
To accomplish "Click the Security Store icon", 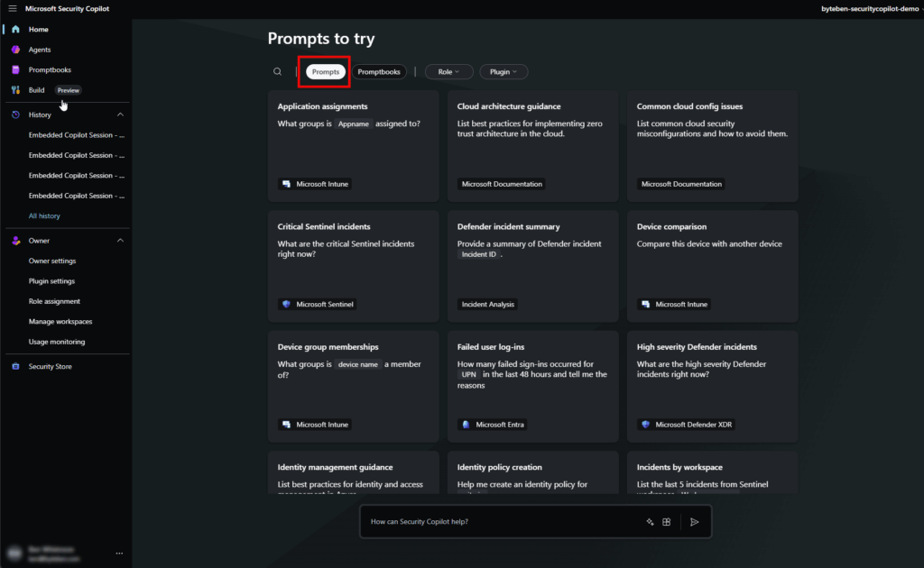I will [15, 367].
